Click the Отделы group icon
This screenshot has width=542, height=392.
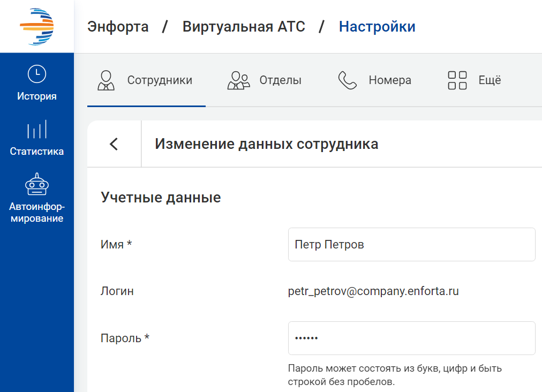(238, 80)
